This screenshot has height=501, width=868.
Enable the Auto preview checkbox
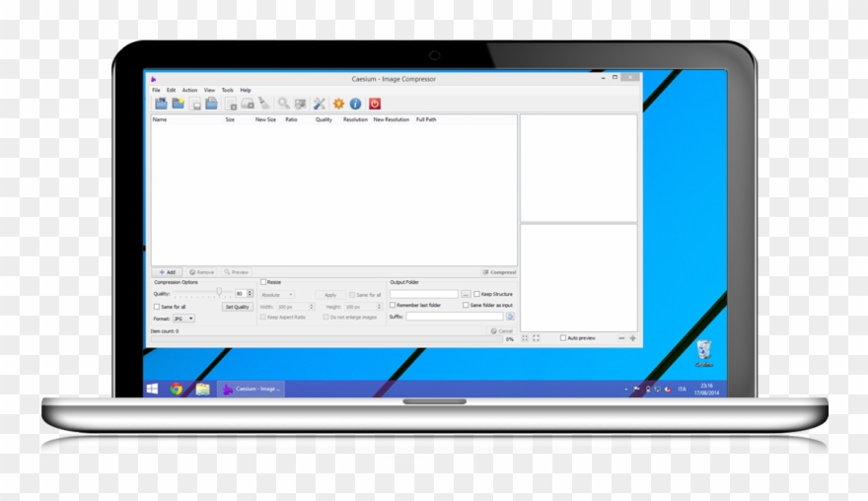point(563,337)
